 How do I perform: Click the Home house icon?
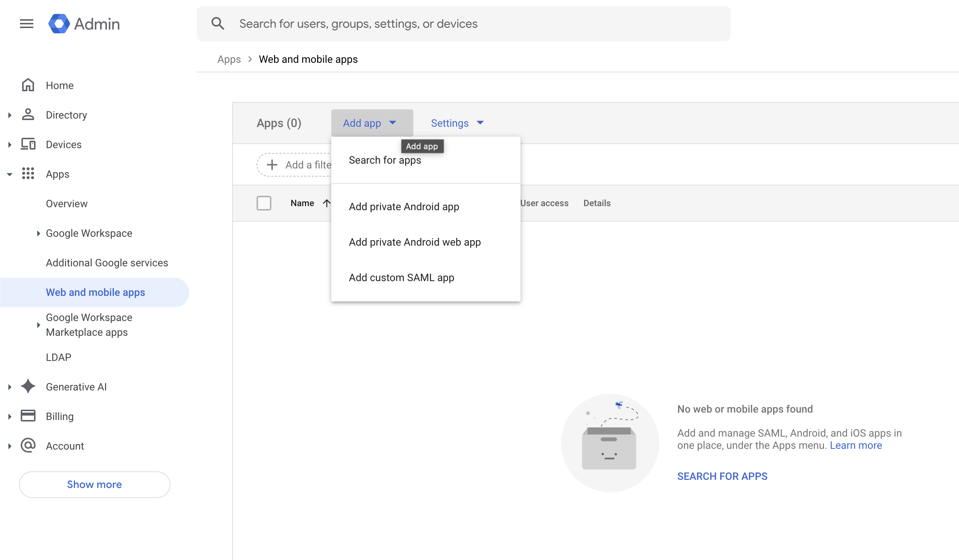point(28,85)
